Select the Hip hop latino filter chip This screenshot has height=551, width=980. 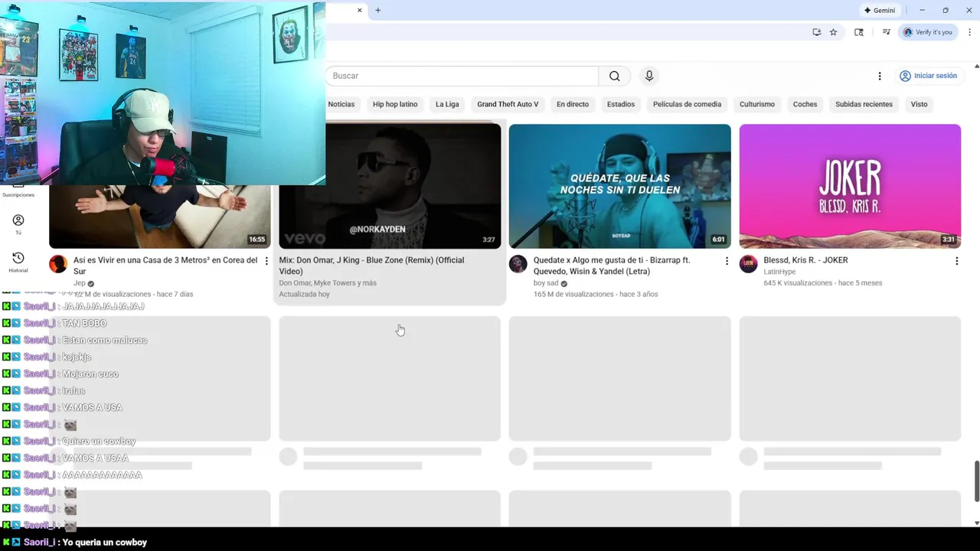click(395, 104)
